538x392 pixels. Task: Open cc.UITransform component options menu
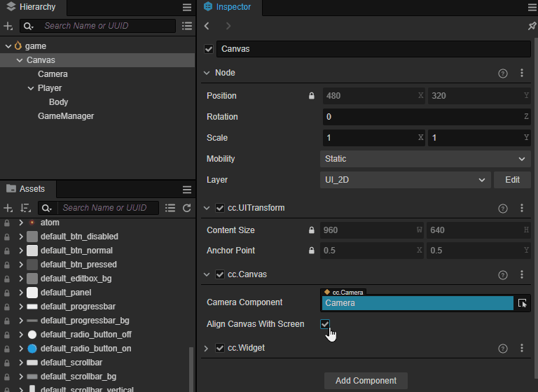(522, 208)
